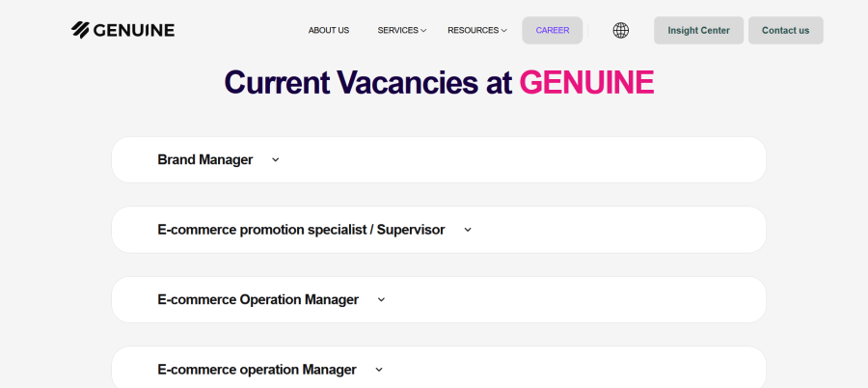Click the Brand Manager vacancy title
Image resolution: width=868 pixels, height=388 pixels.
(x=204, y=159)
